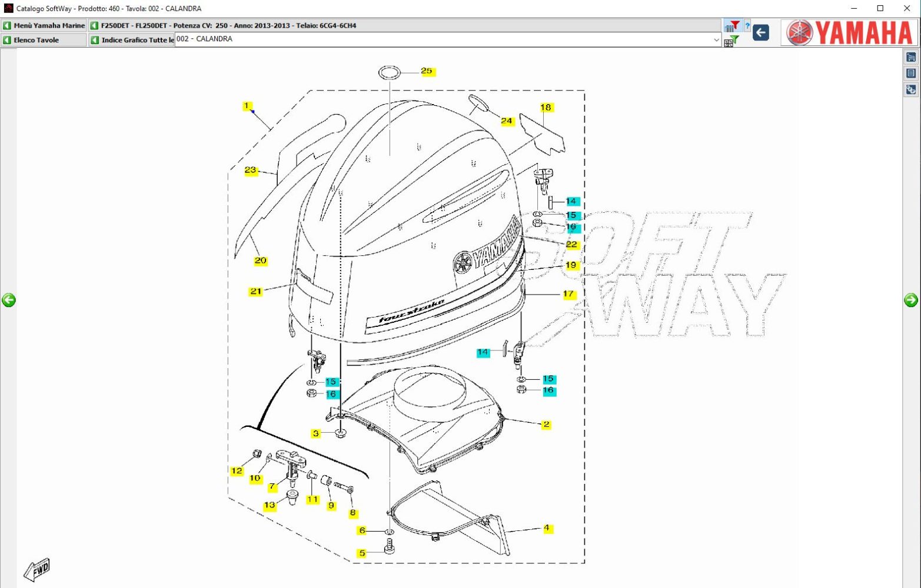The image size is (921, 588).
Task: Go to the next table with the green right arrow
Action: [911, 300]
